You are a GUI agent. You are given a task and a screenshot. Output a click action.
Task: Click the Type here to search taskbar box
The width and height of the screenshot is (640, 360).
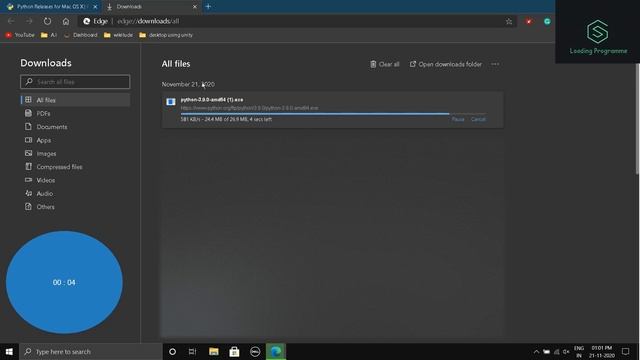pyautogui.click(x=91, y=351)
